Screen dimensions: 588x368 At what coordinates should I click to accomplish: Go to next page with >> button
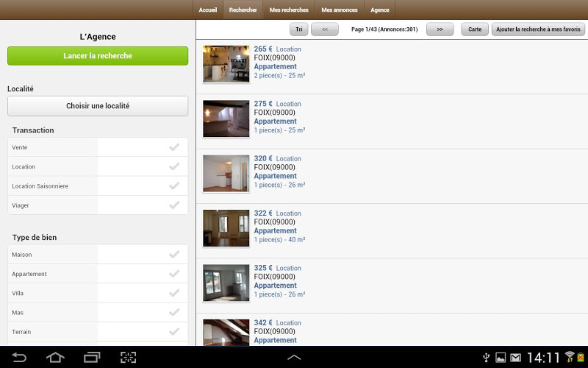click(440, 29)
